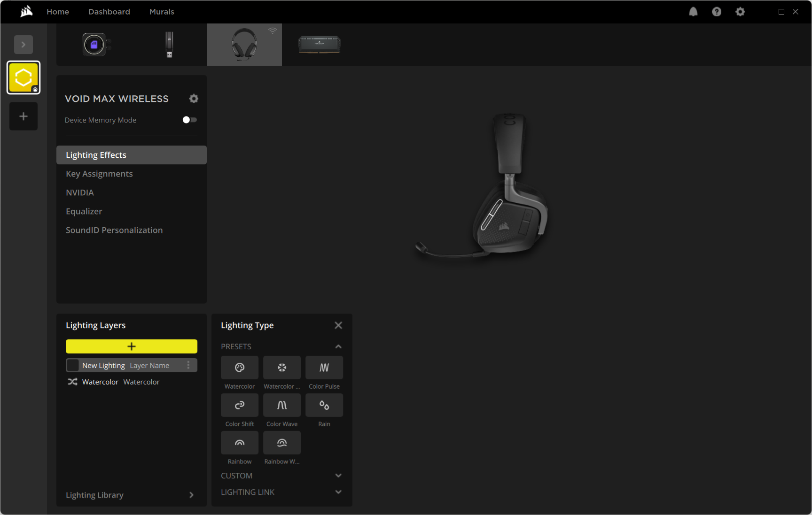The height and width of the screenshot is (515, 812).
Task: Open New Lighting layer options menu
Action: click(x=188, y=365)
